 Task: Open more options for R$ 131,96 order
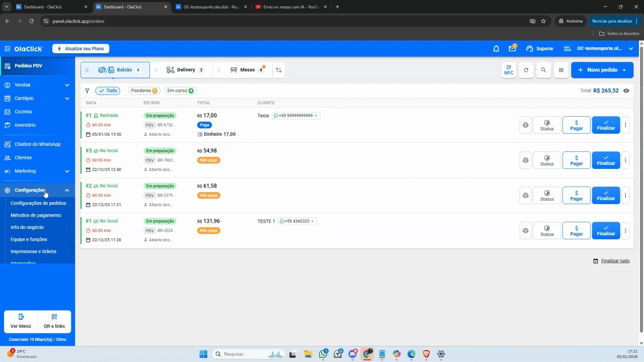tap(625, 231)
